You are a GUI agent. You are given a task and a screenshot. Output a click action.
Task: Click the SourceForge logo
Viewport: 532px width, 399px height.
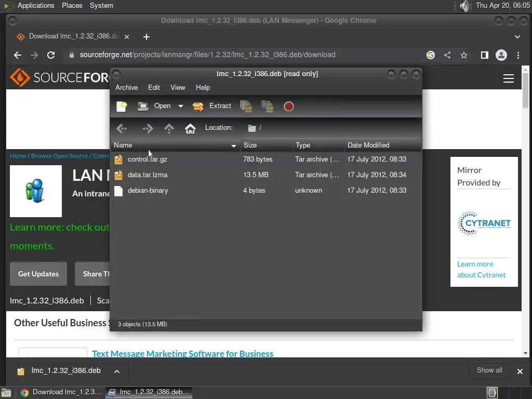(x=60, y=77)
